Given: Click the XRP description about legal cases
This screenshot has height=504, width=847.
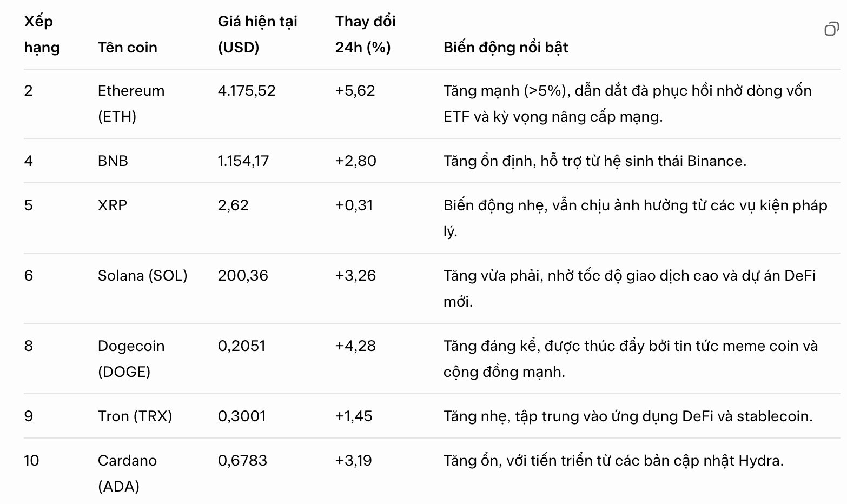Looking at the screenshot, I should (x=635, y=218).
